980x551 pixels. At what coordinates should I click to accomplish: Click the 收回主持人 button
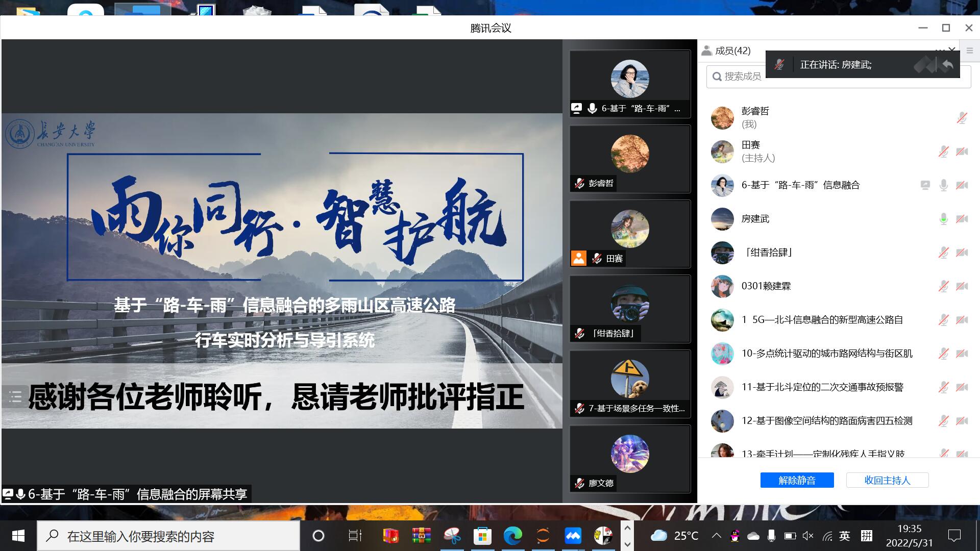tap(887, 480)
